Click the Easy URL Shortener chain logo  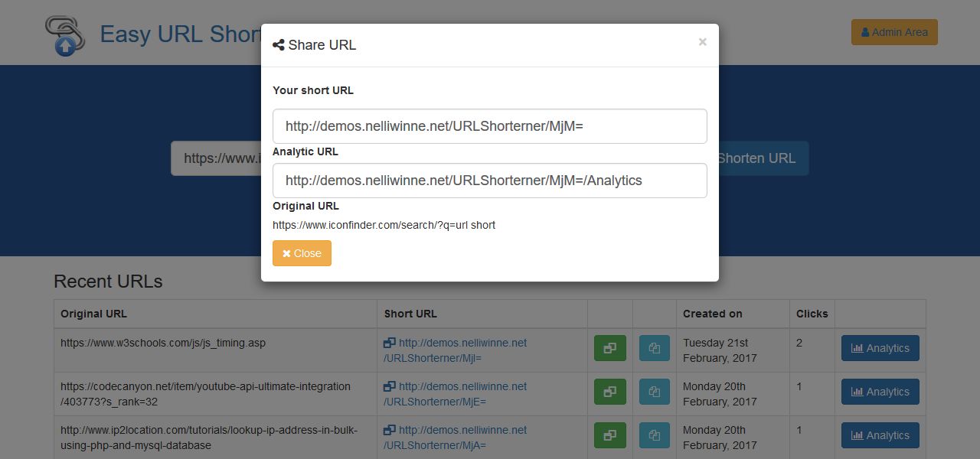pos(65,35)
